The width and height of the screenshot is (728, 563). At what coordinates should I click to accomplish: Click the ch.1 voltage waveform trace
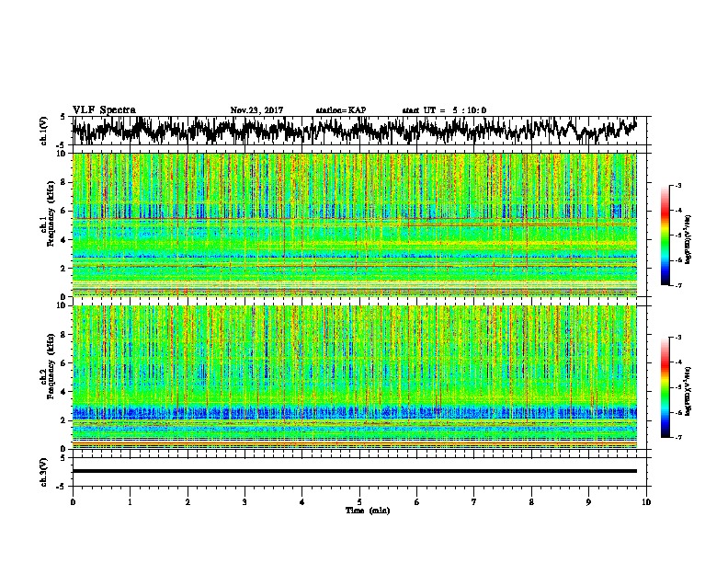[x=355, y=131]
